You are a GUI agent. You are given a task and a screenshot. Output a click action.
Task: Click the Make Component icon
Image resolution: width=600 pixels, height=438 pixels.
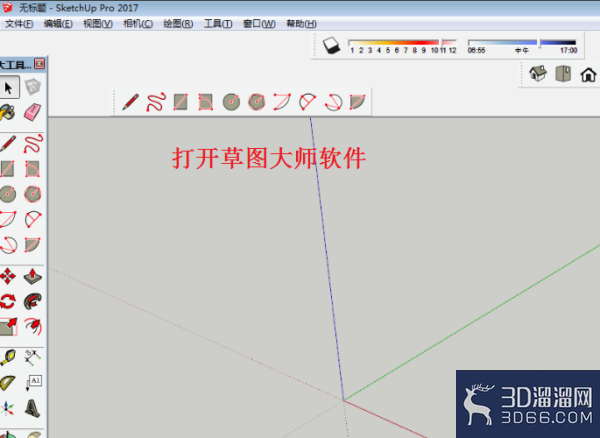[x=33, y=87]
